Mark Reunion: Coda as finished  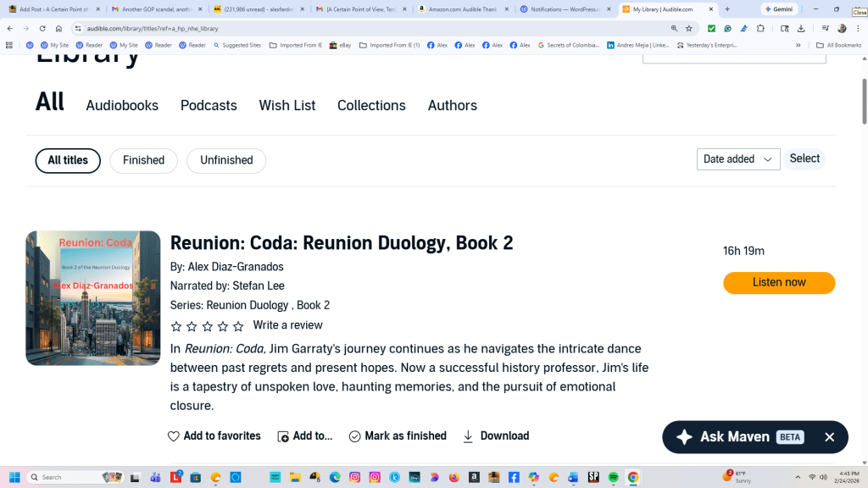(x=398, y=436)
